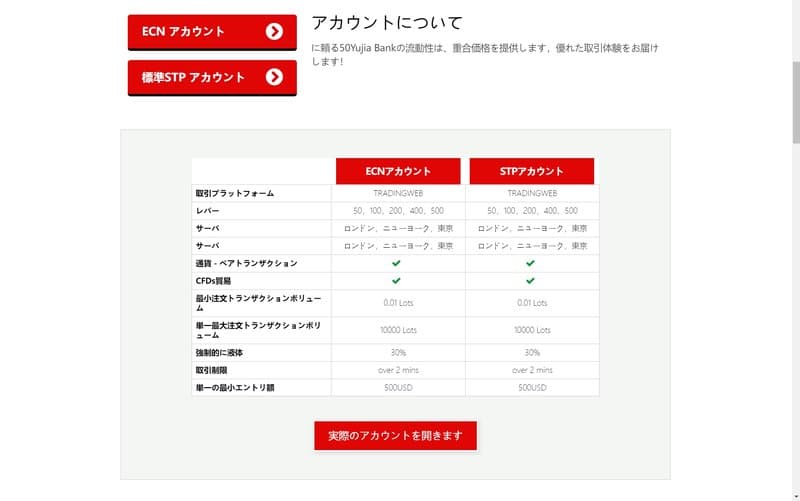Viewport: 800px width, 501px height.
Task: Click STP 500USD cell
Action: (532, 388)
